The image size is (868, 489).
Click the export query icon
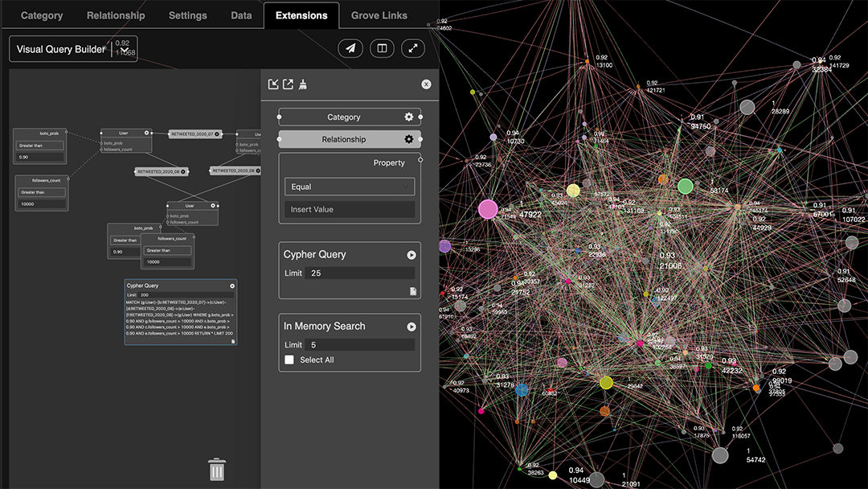pyautogui.click(x=288, y=84)
